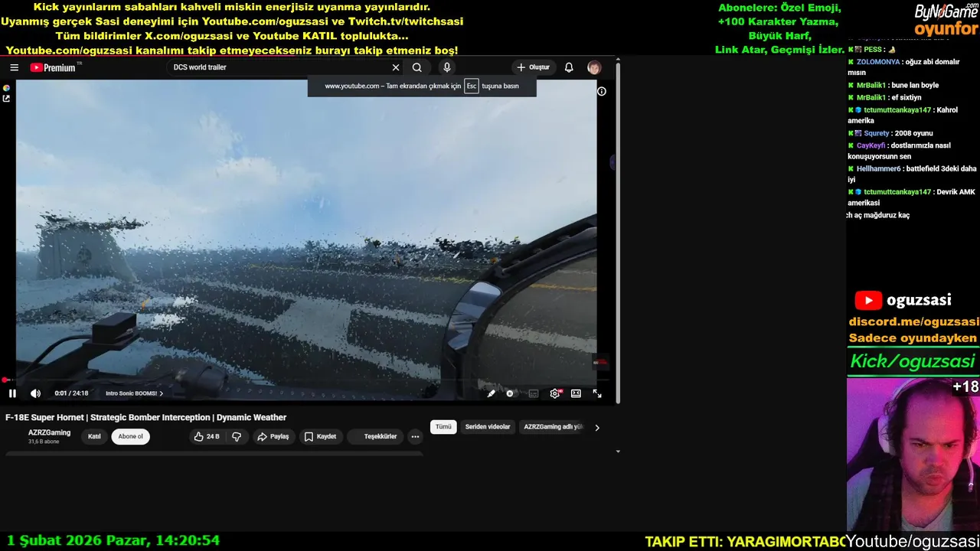This screenshot has width=980, height=551.
Task: Open AZRZGaming channel name
Action: [x=49, y=432]
